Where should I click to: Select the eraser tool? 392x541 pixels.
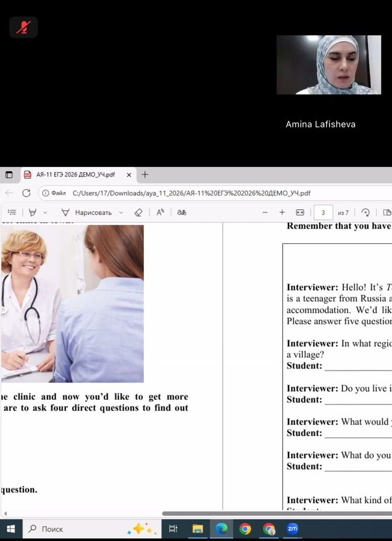coord(139,212)
